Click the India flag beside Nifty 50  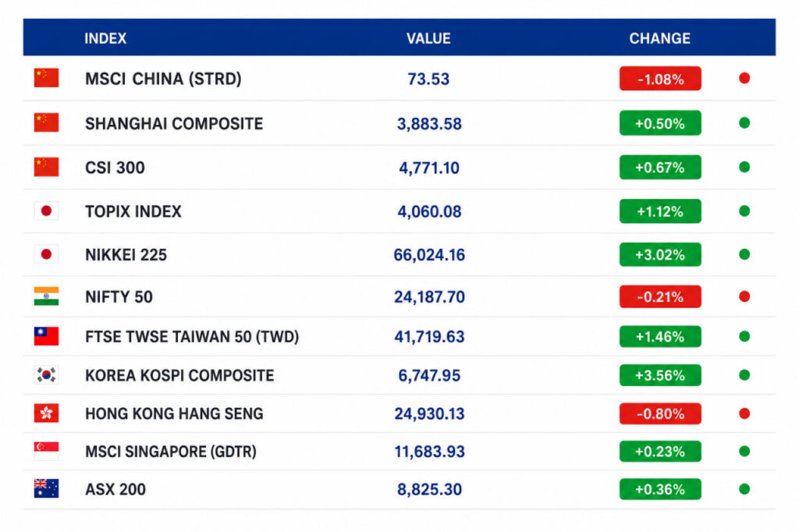pos(46,296)
